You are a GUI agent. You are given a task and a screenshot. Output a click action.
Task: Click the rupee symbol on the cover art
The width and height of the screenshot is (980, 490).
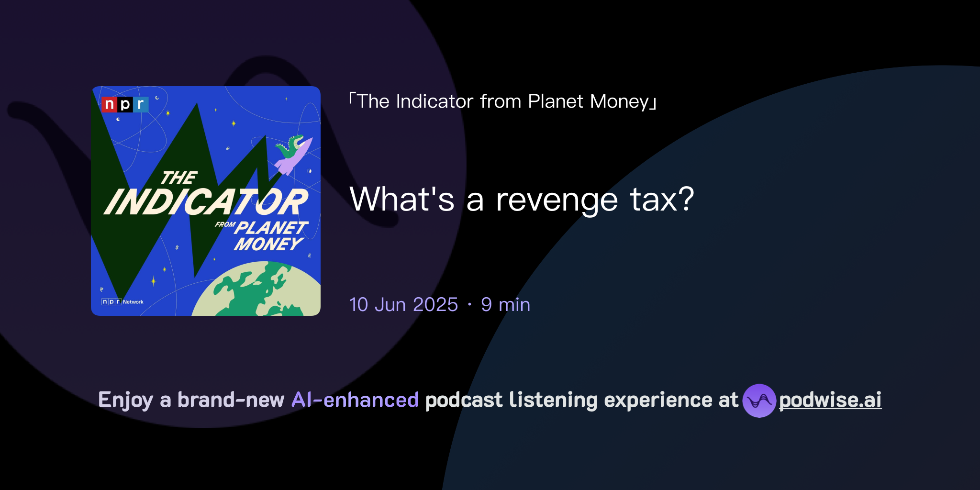(x=101, y=289)
